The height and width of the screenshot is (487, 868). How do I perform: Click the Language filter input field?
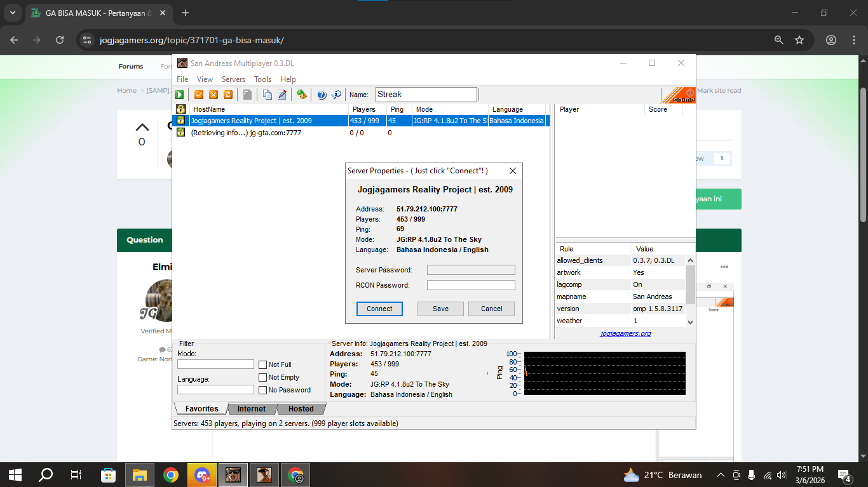click(215, 390)
